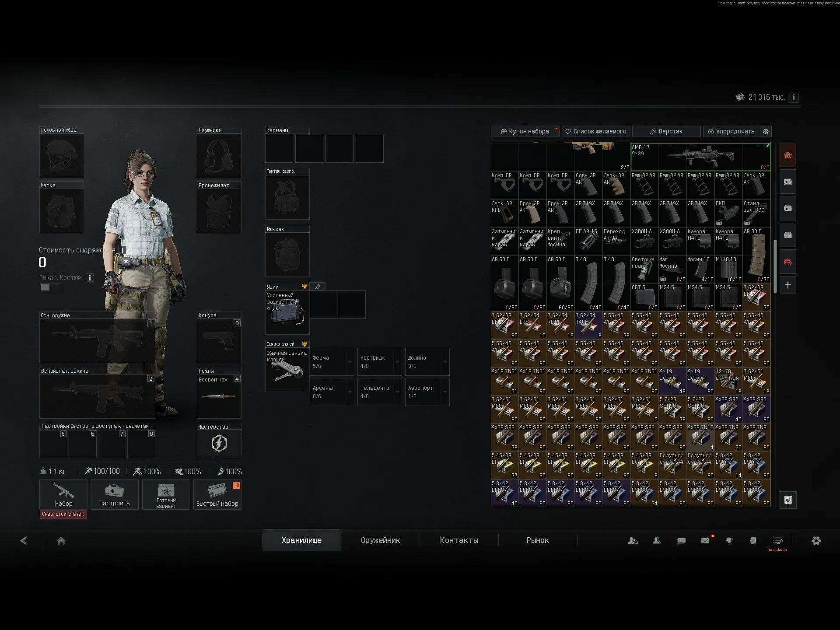Click info icon next to Показ. Костюм
Screen dimensions: 840x630
point(90,278)
